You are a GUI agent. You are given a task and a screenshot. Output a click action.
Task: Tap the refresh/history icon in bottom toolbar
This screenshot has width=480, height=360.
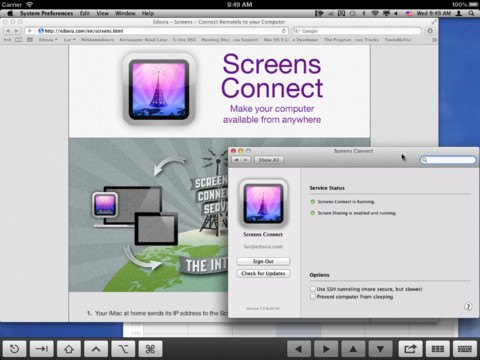pyautogui.click(x=15, y=349)
